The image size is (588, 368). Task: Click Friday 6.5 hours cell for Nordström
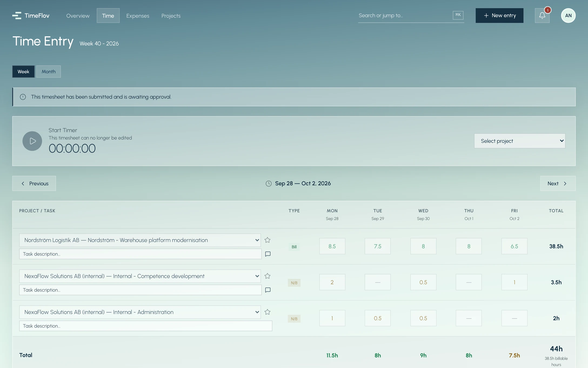pyautogui.click(x=514, y=246)
